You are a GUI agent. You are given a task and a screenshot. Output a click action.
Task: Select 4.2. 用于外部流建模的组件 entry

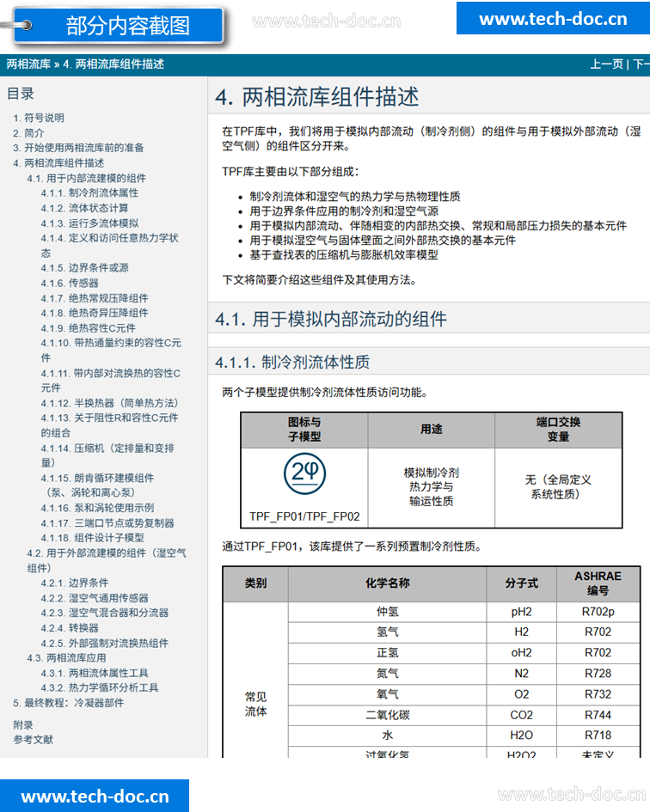click(x=107, y=560)
